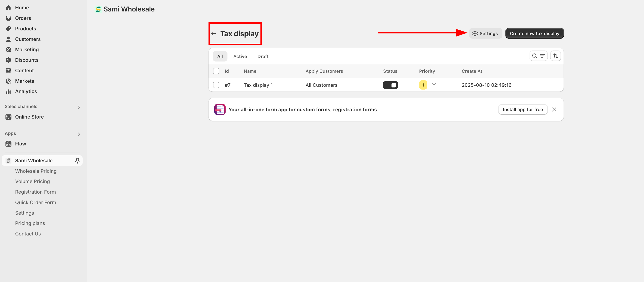Click the form app promo icon
644x282 pixels.
point(220,109)
